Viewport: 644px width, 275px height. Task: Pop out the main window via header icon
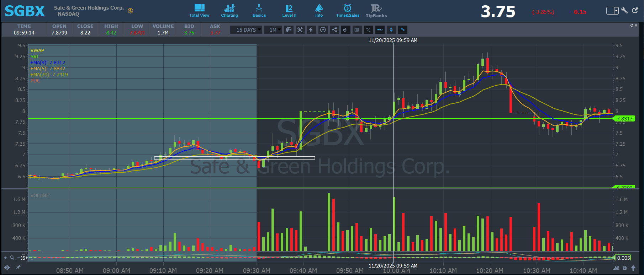coord(635,11)
